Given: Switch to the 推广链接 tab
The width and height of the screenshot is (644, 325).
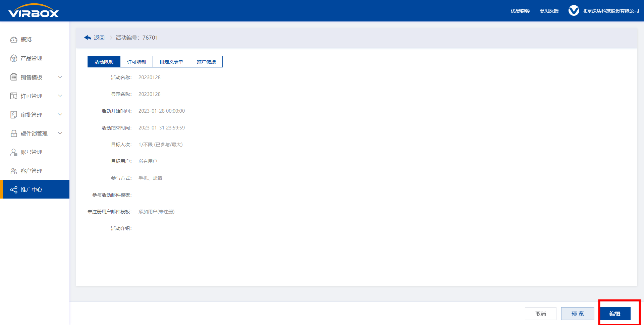Looking at the screenshot, I should [206, 62].
